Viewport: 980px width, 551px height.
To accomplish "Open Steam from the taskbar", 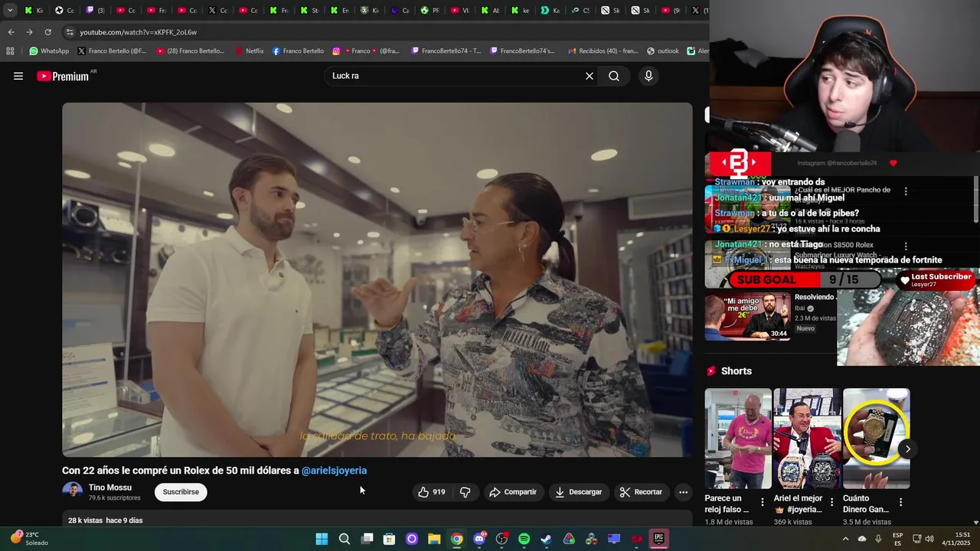I will point(546,539).
